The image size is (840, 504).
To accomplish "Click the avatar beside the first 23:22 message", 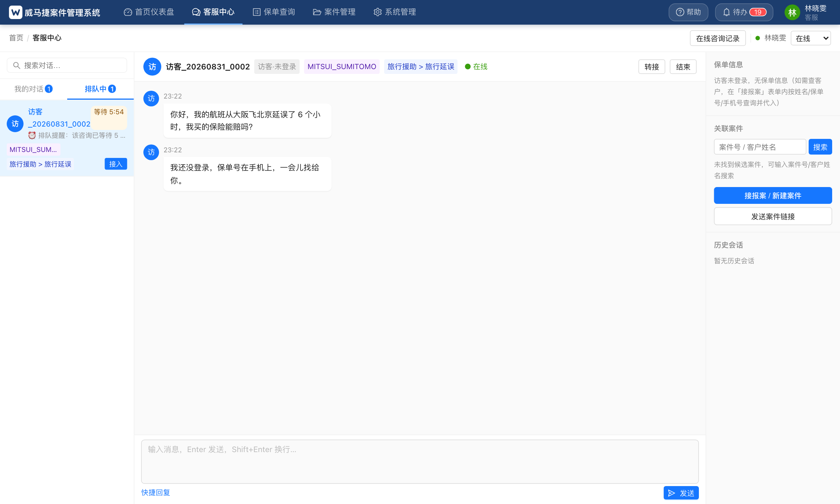I will (151, 99).
